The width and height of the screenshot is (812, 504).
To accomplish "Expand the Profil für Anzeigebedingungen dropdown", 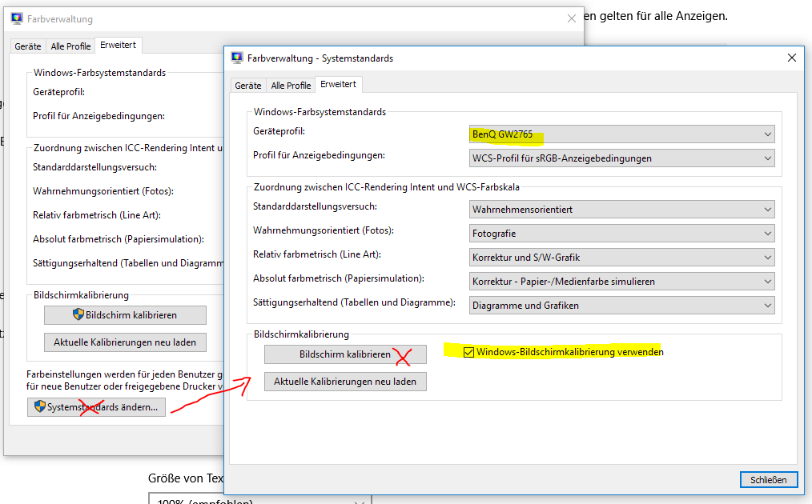I will tap(621, 158).
